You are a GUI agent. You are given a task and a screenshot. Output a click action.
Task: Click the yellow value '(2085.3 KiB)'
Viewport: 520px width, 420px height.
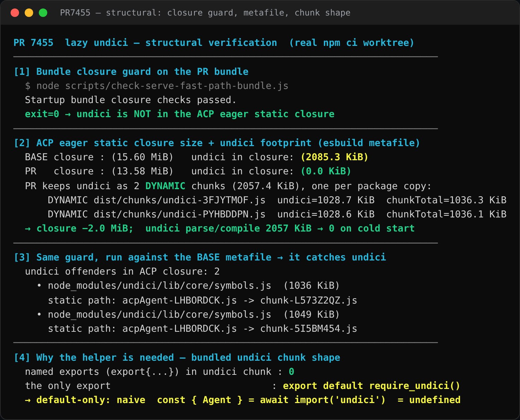334,157
